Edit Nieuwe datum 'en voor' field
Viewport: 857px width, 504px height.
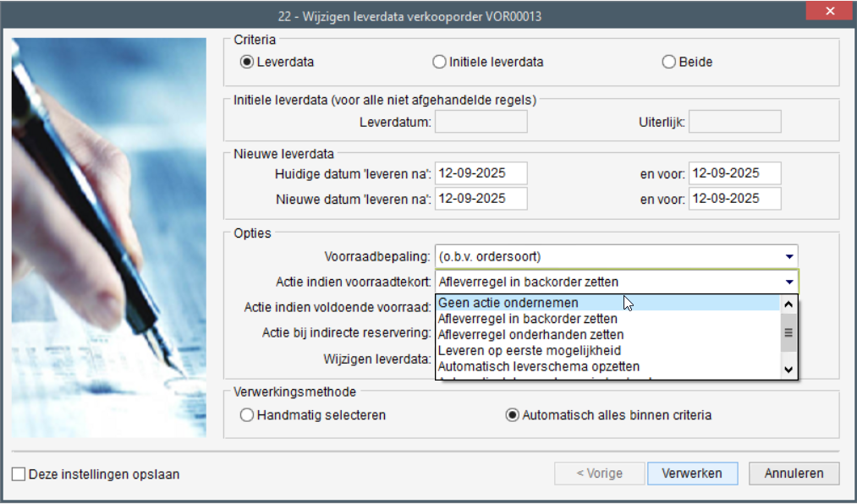(x=734, y=199)
